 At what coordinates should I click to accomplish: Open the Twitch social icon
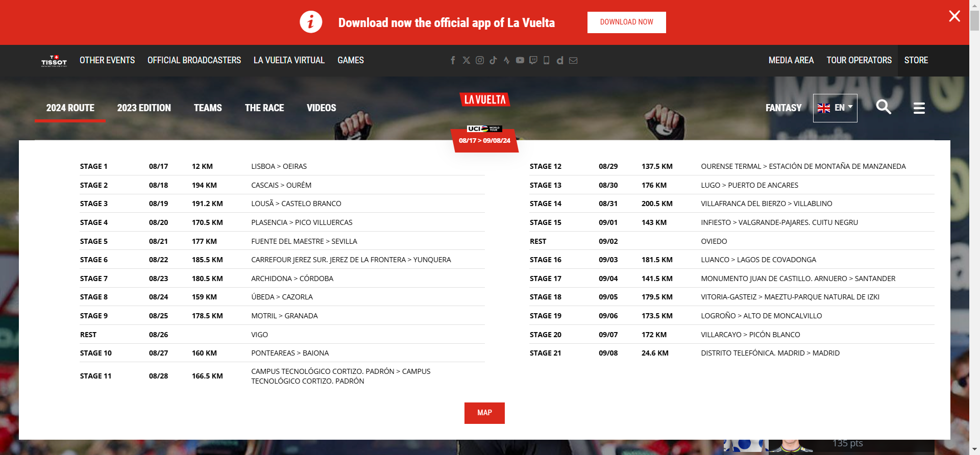click(x=533, y=60)
